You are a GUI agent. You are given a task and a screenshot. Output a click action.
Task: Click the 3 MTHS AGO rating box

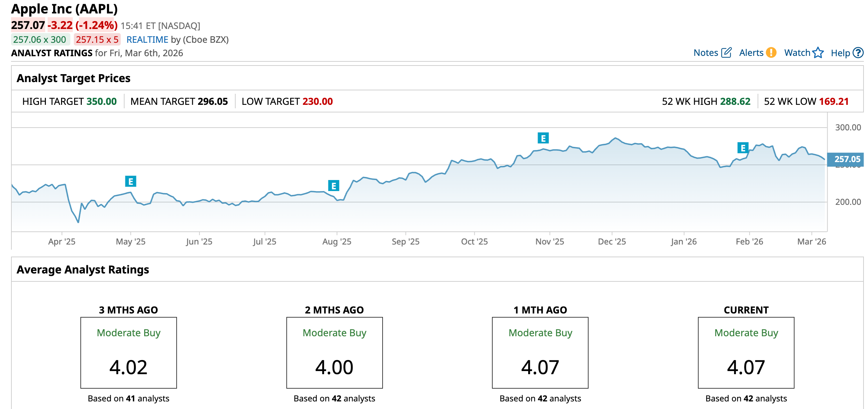click(128, 352)
